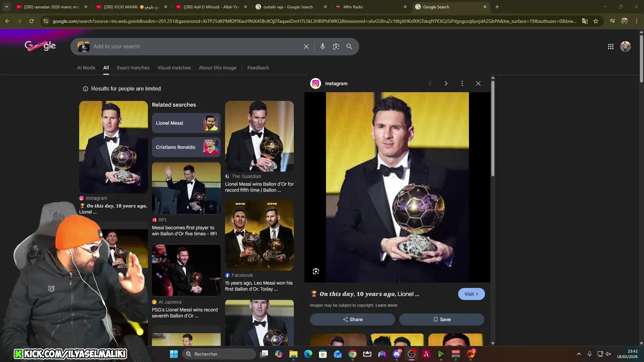The width and height of the screenshot is (644, 362).
Task: Click the translate page icon in address bar
Action: tap(585, 21)
